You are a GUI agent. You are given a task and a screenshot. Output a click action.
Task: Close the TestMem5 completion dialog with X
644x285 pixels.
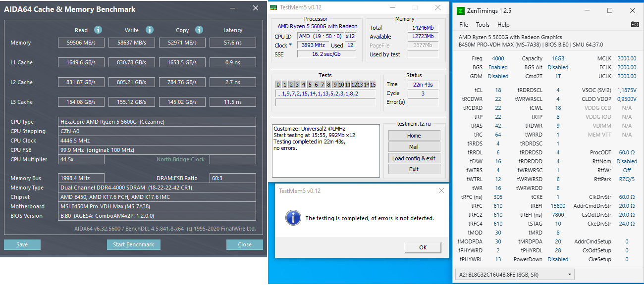tap(440, 190)
